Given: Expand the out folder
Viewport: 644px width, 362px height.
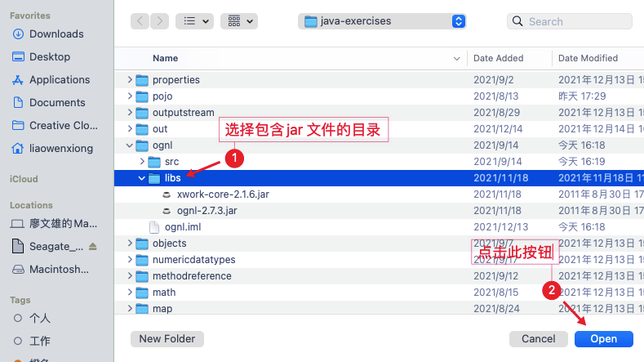Looking at the screenshot, I should (130, 129).
